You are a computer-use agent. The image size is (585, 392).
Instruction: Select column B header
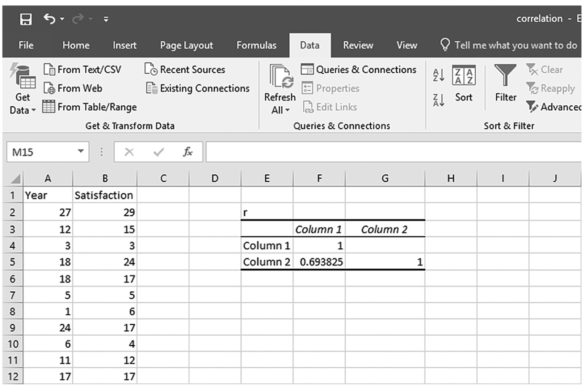pos(105,179)
